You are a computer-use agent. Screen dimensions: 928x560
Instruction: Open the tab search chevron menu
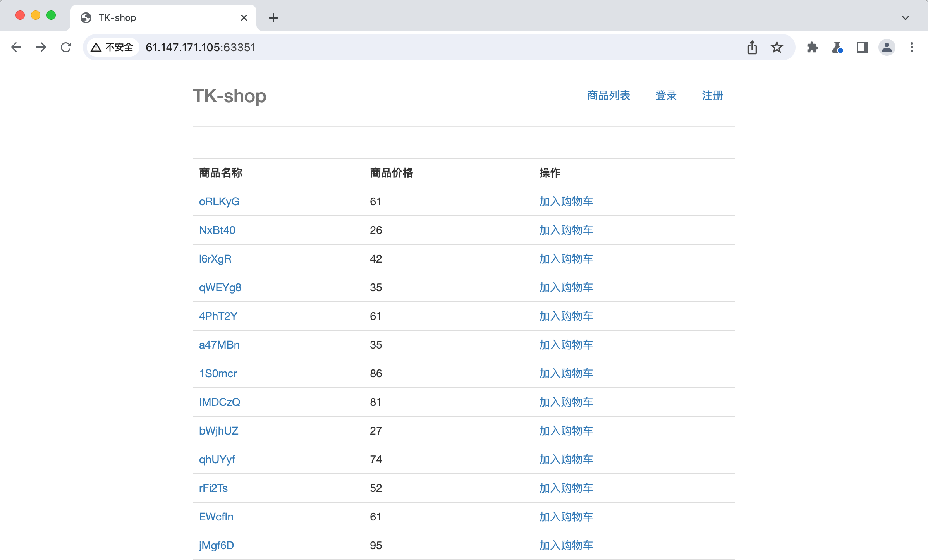pos(905,17)
